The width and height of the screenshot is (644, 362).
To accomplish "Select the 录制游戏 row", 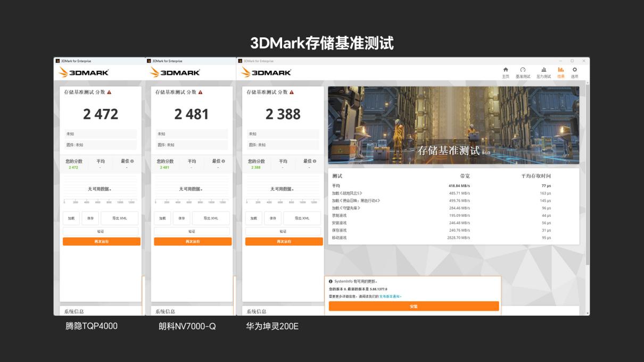I will click(x=453, y=215).
